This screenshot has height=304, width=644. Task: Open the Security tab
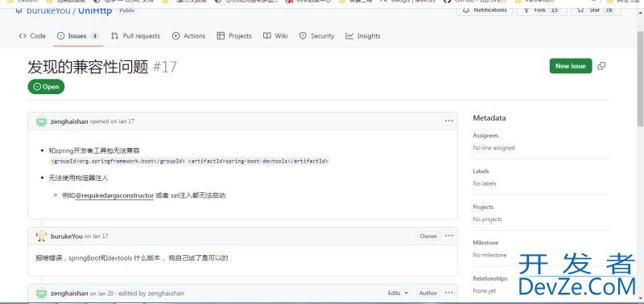click(316, 36)
